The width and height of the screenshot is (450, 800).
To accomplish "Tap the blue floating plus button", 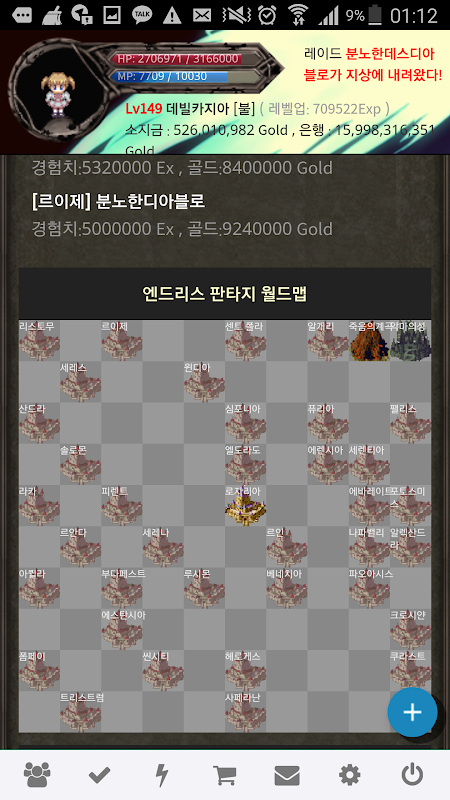I will coord(412,712).
